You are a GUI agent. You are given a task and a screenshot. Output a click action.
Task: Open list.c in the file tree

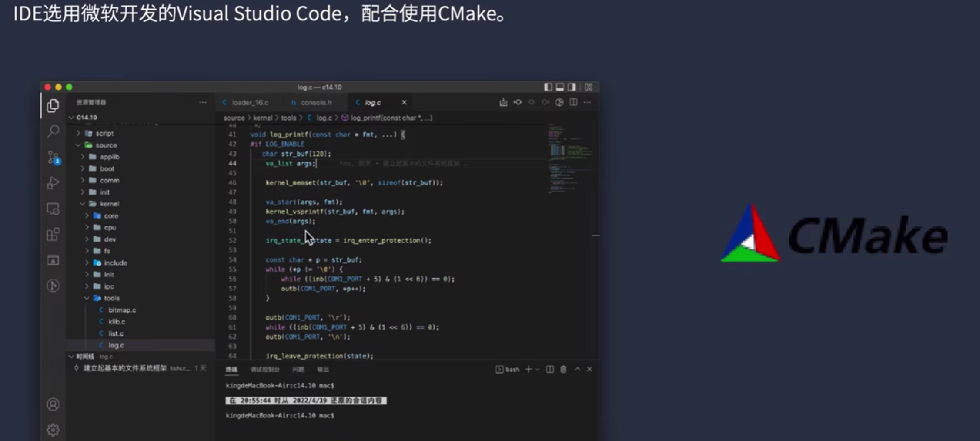116,333
